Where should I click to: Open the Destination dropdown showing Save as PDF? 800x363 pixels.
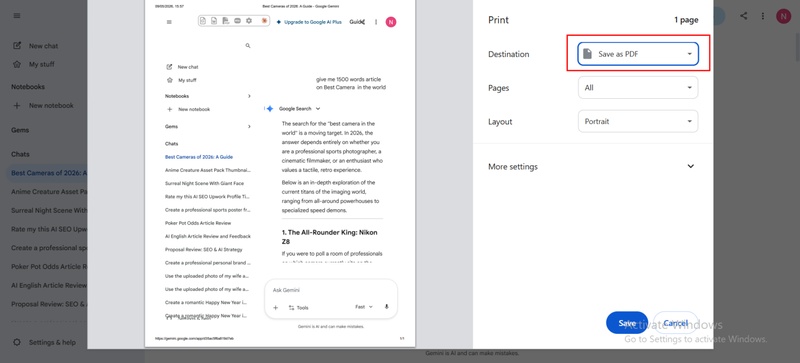click(638, 54)
